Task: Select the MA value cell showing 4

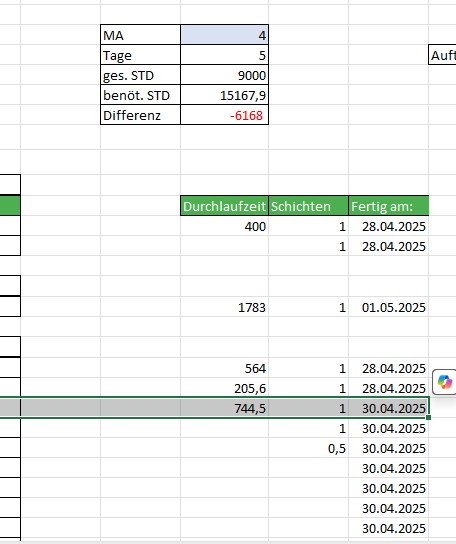Action: coord(224,35)
